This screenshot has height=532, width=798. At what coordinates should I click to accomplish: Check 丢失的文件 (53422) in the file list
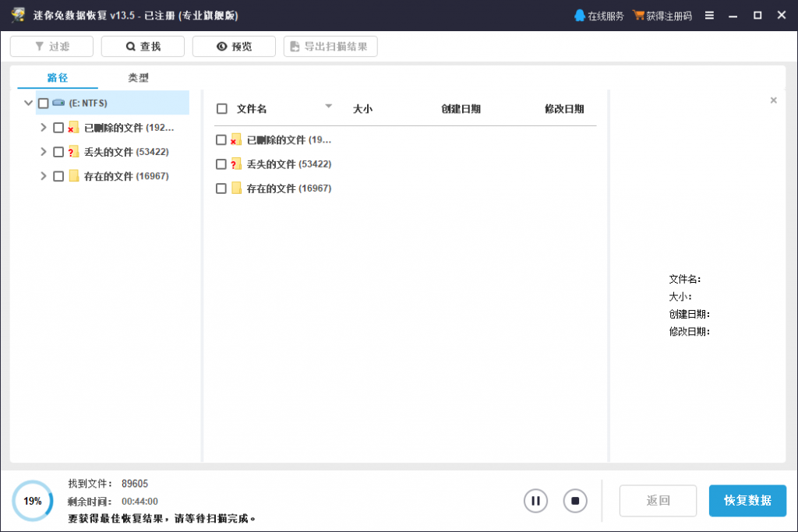[221, 164]
